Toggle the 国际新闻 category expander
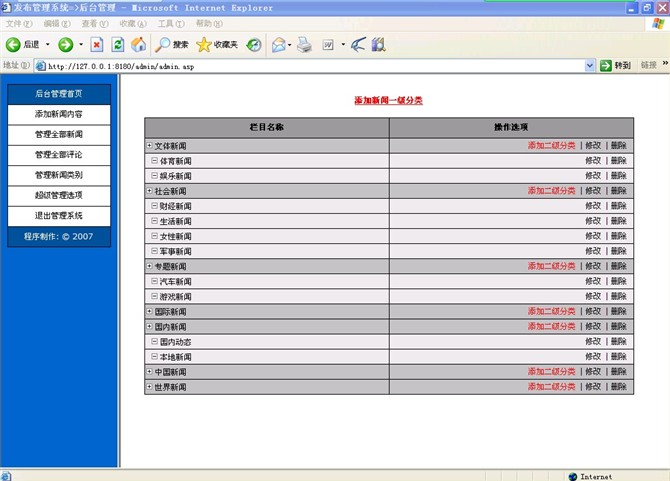 (x=150, y=311)
